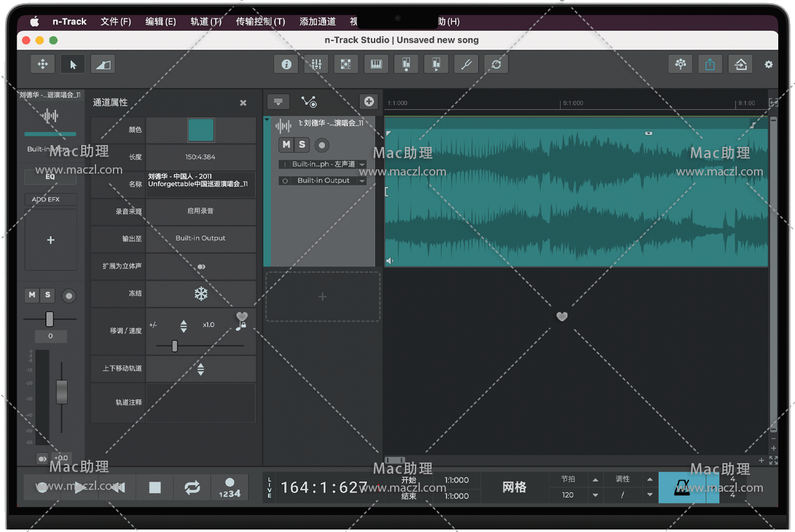Click the freeze snowflake icon
795x532 pixels.
(x=201, y=293)
